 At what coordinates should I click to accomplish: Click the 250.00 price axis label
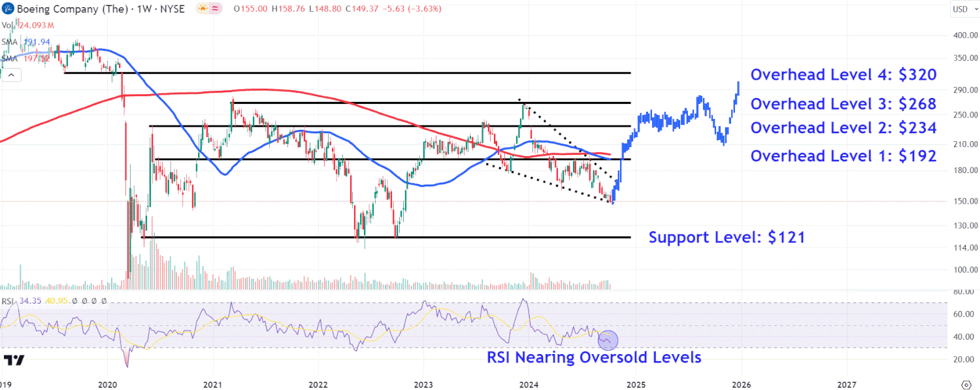click(x=964, y=116)
